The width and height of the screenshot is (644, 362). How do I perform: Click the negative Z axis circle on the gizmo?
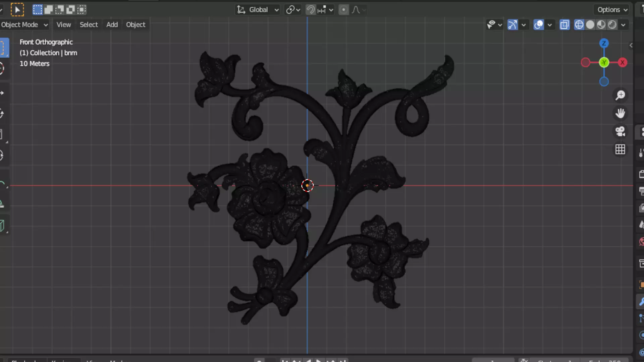click(x=604, y=81)
